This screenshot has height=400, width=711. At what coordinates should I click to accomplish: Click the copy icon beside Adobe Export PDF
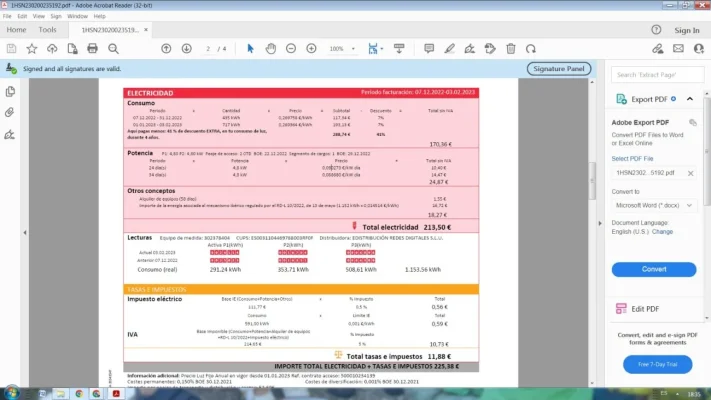(x=692, y=122)
